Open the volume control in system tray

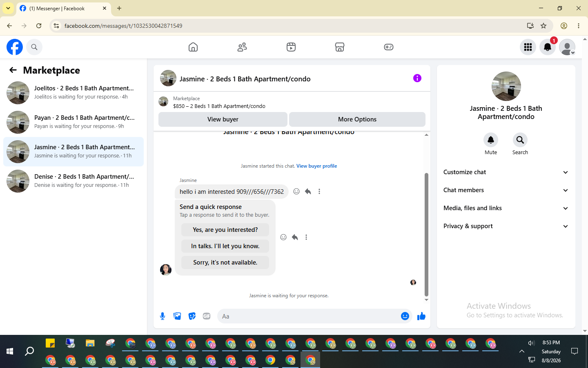pyautogui.click(x=531, y=343)
